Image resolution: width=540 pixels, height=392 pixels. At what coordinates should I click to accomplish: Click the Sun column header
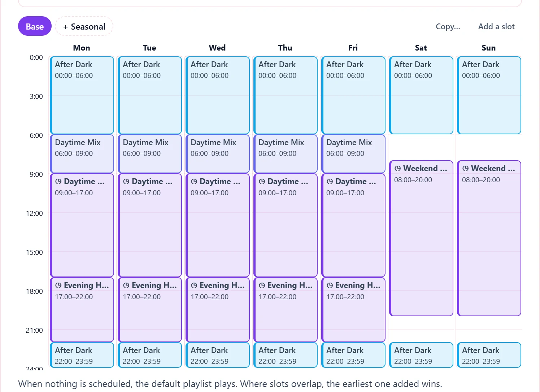click(489, 48)
